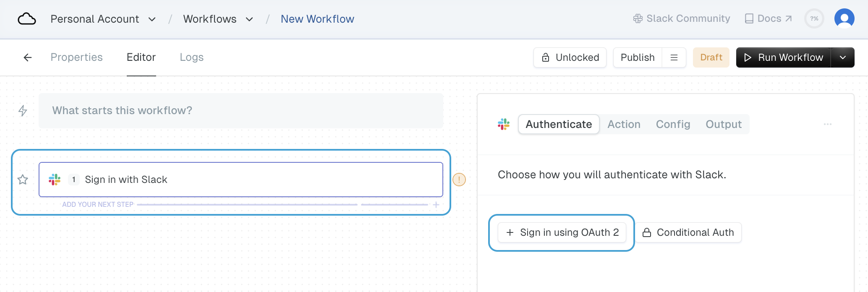
Task: Toggle the Unlocked lock state
Action: pos(570,57)
